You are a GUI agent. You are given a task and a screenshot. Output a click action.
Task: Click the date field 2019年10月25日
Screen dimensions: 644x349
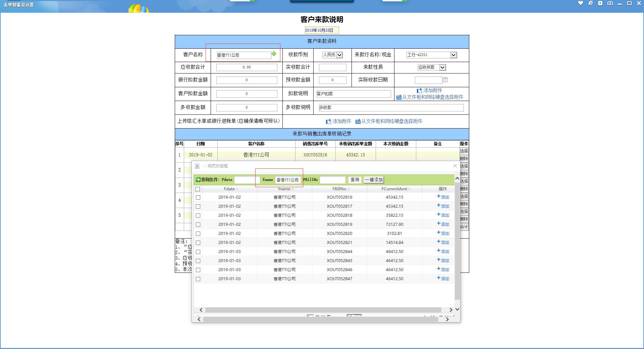(322, 30)
